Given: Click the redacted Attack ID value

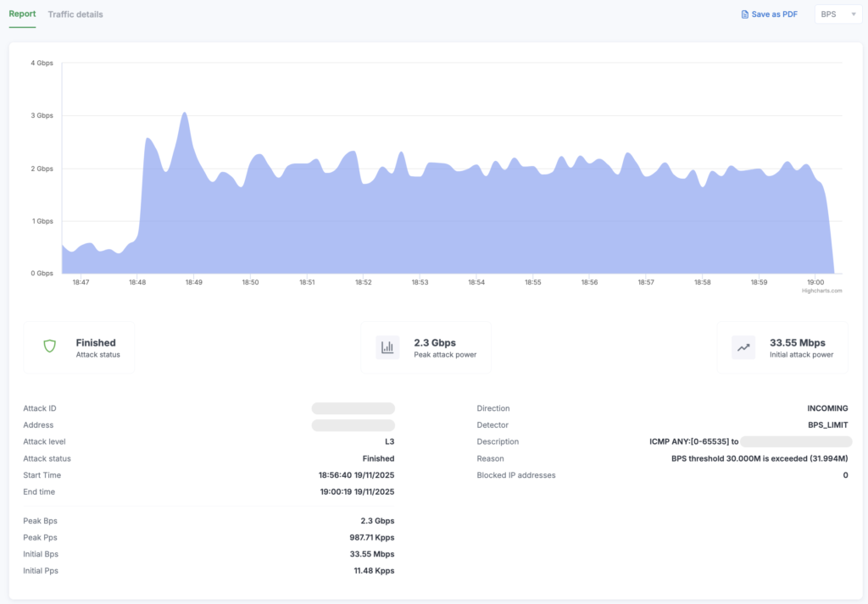Looking at the screenshot, I should click(x=353, y=408).
